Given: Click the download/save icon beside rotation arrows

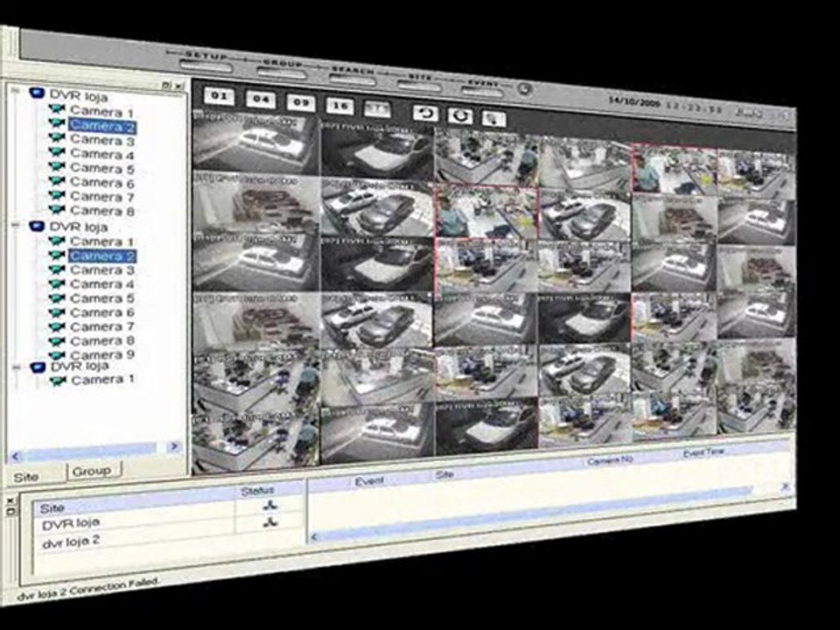Looking at the screenshot, I should click(493, 118).
